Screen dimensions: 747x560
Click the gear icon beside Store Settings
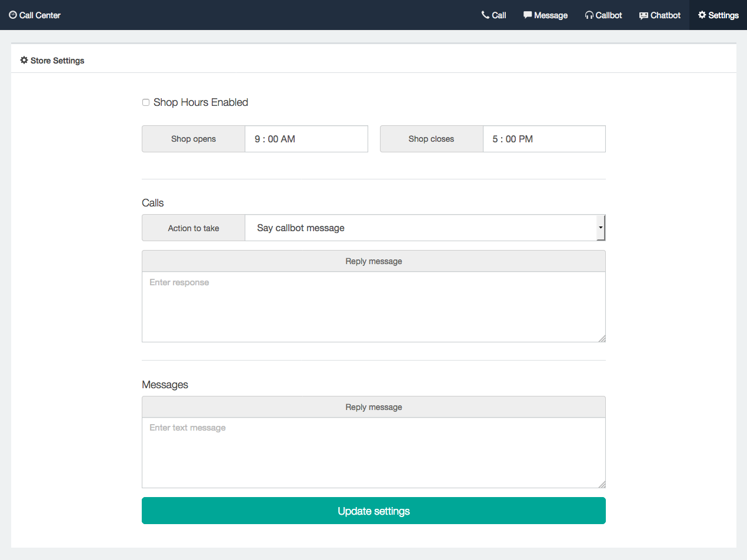pos(24,60)
